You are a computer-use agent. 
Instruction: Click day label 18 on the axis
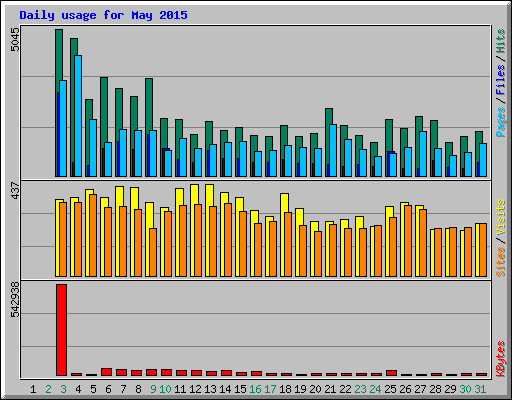[285, 389]
